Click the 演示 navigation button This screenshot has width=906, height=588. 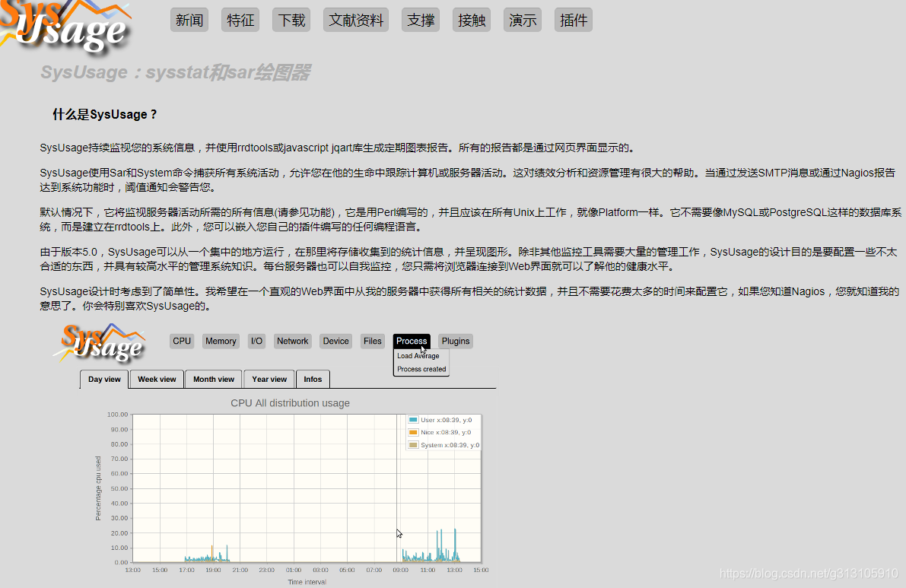coord(523,21)
